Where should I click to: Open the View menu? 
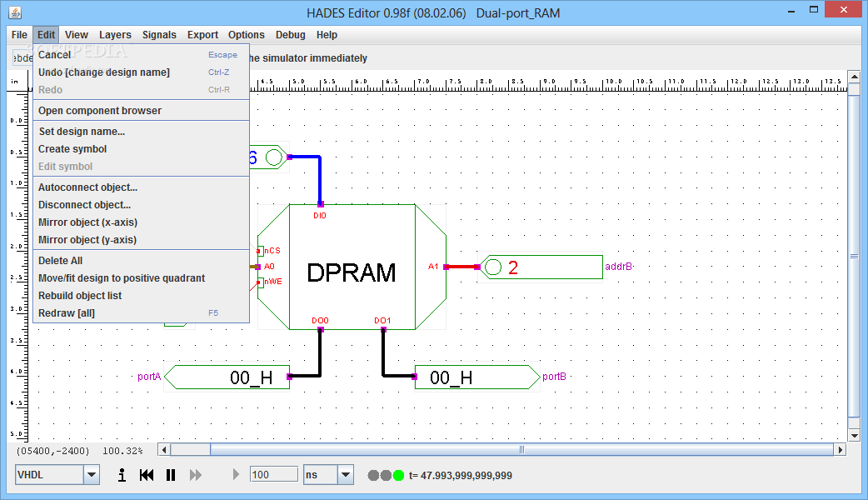tap(77, 35)
